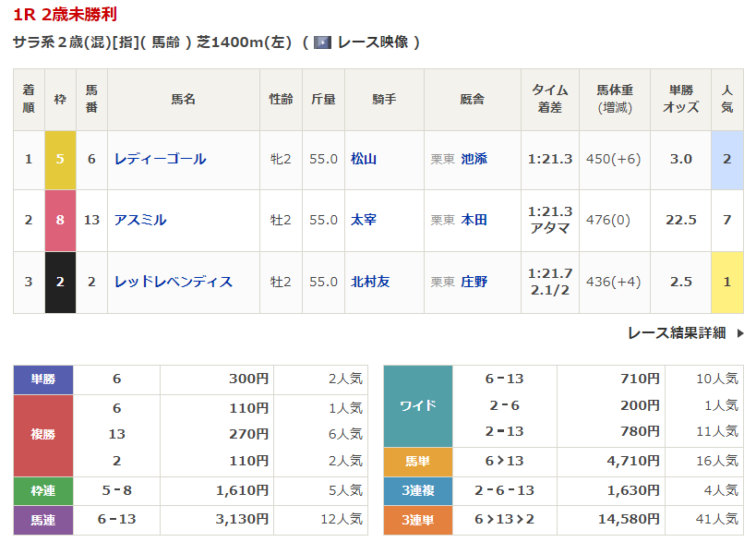This screenshot has height=542, width=756.
Task: Click the arrow next to レース結果詳細
Action: [x=739, y=333]
